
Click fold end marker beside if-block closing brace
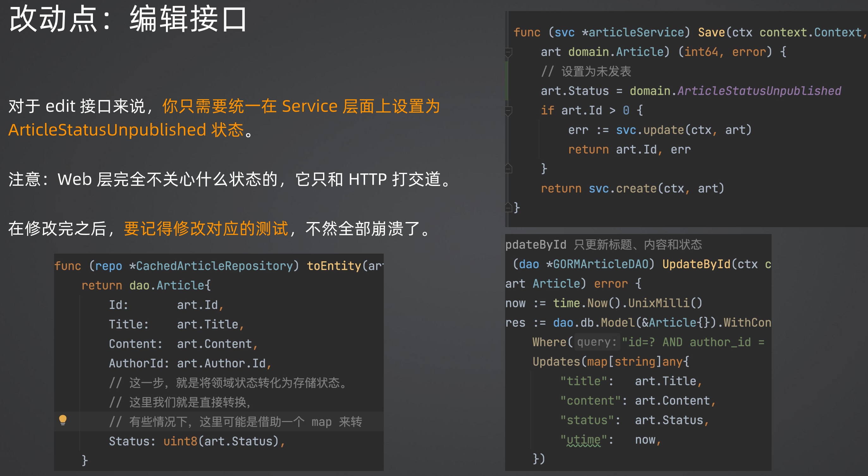(509, 168)
